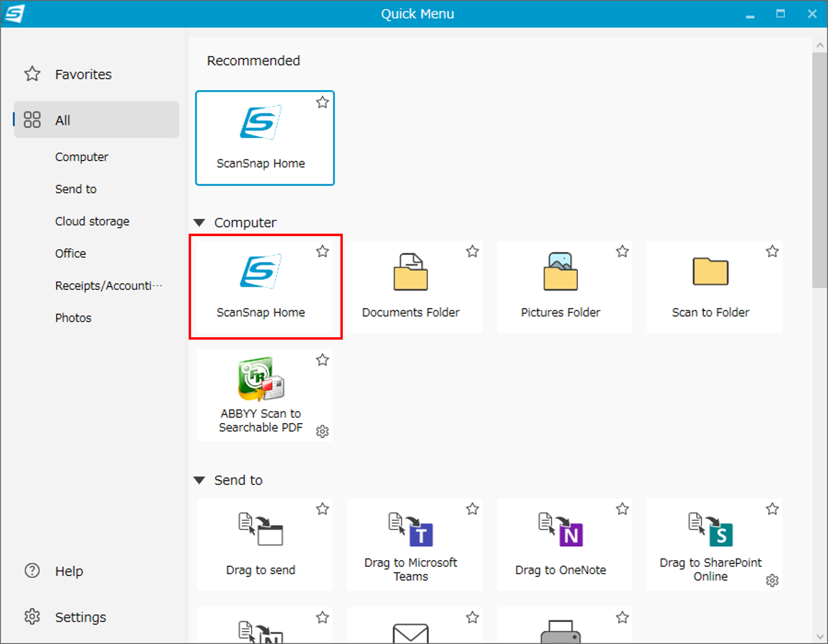The width and height of the screenshot is (828, 644).
Task: Choose the Scan to Folder tile
Action: [714, 287]
